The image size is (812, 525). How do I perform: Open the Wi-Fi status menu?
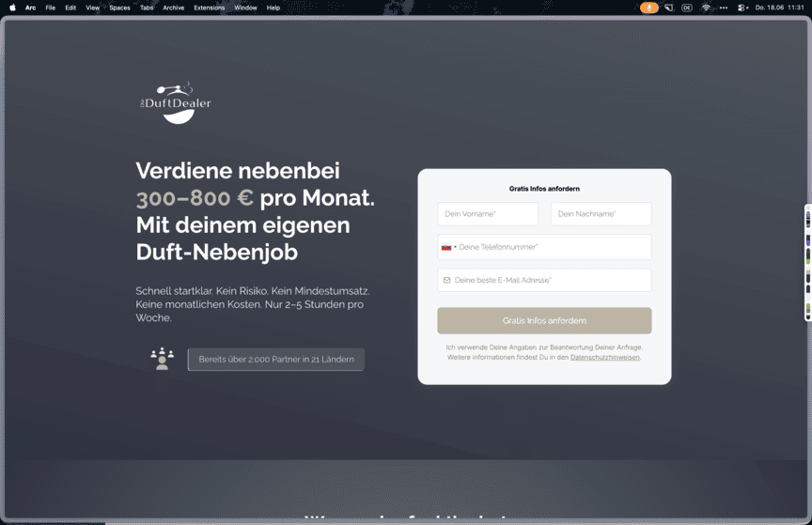coord(706,8)
